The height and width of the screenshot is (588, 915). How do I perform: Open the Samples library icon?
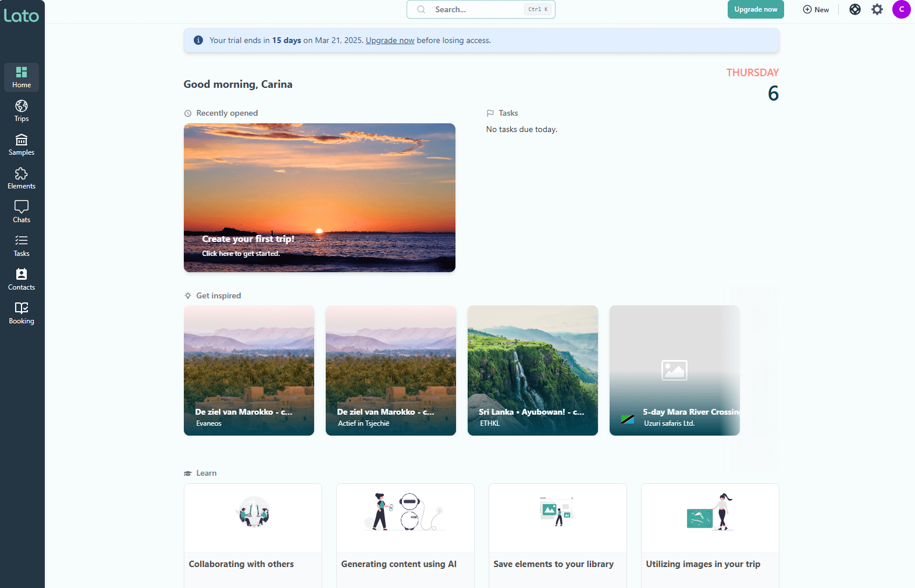click(22, 144)
